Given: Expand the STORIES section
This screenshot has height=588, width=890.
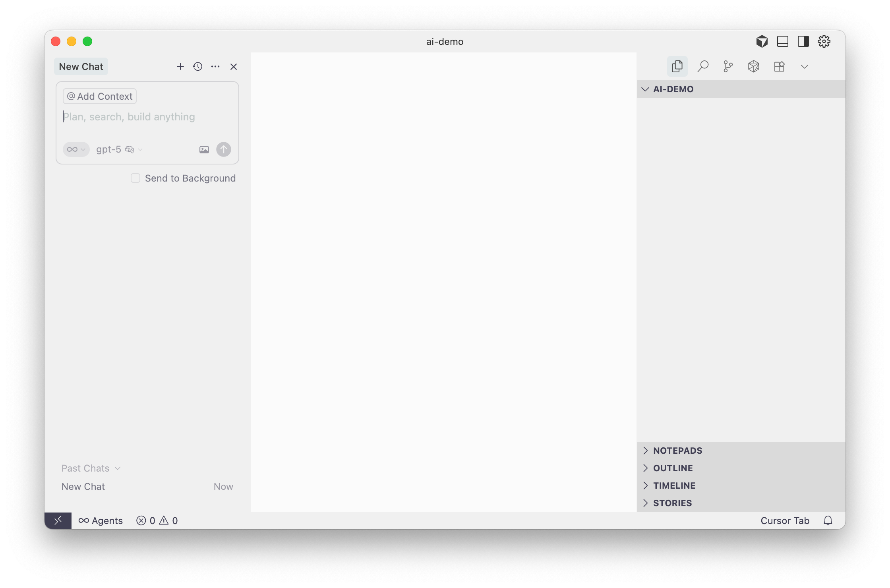Looking at the screenshot, I should click(741, 503).
